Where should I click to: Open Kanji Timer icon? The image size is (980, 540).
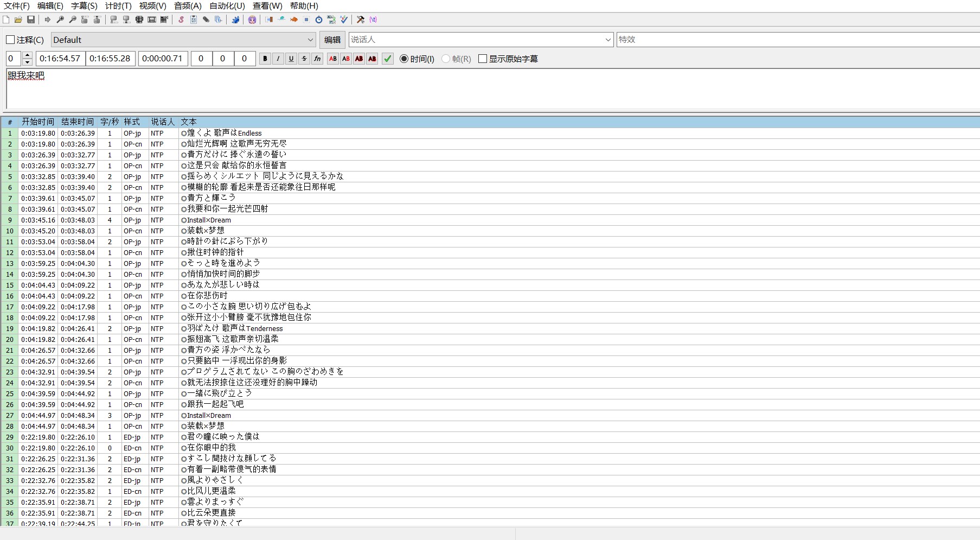click(331, 20)
